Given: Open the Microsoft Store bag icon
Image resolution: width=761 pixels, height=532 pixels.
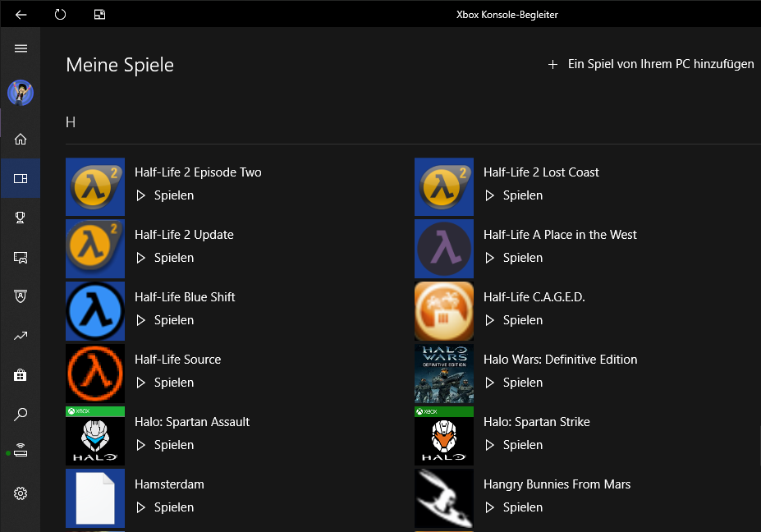Looking at the screenshot, I should [x=21, y=374].
